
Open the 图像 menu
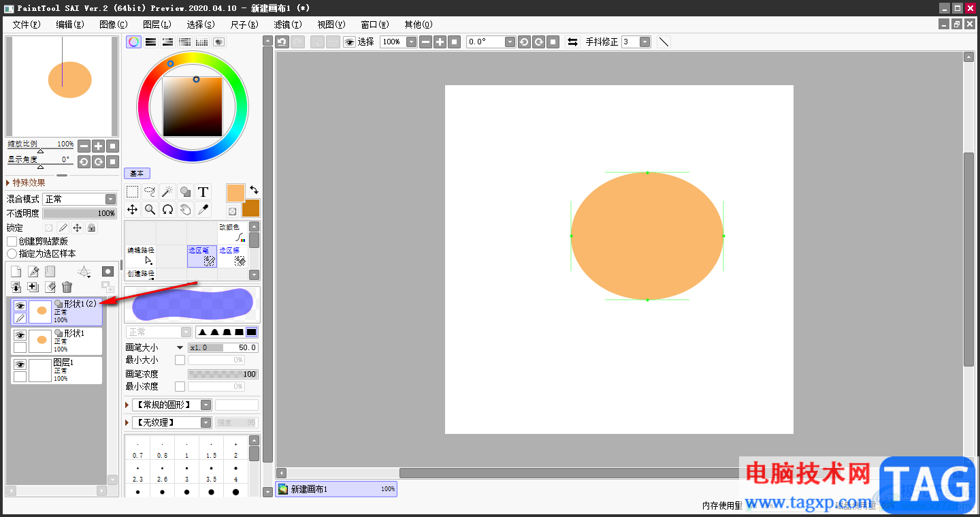114,25
